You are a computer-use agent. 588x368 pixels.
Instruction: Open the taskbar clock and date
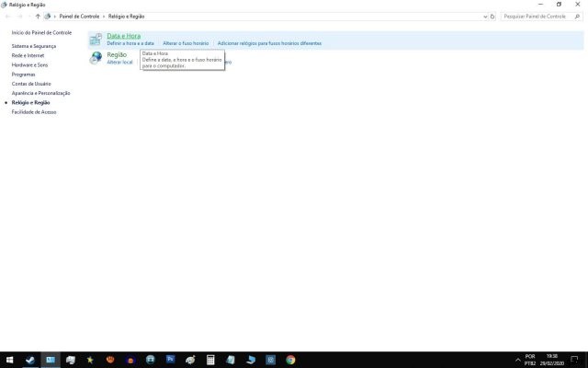[552, 360]
